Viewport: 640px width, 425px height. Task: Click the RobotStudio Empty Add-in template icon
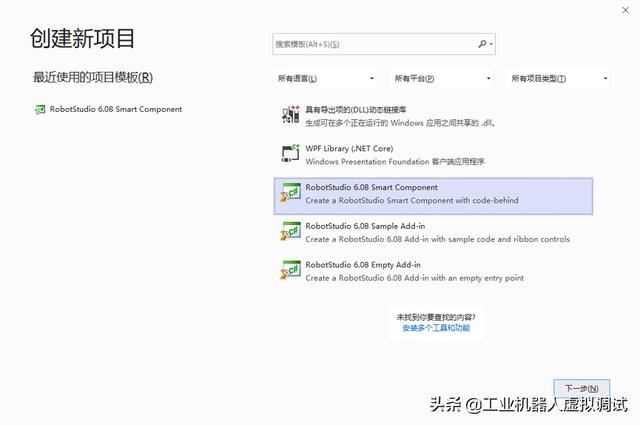[x=291, y=270]
